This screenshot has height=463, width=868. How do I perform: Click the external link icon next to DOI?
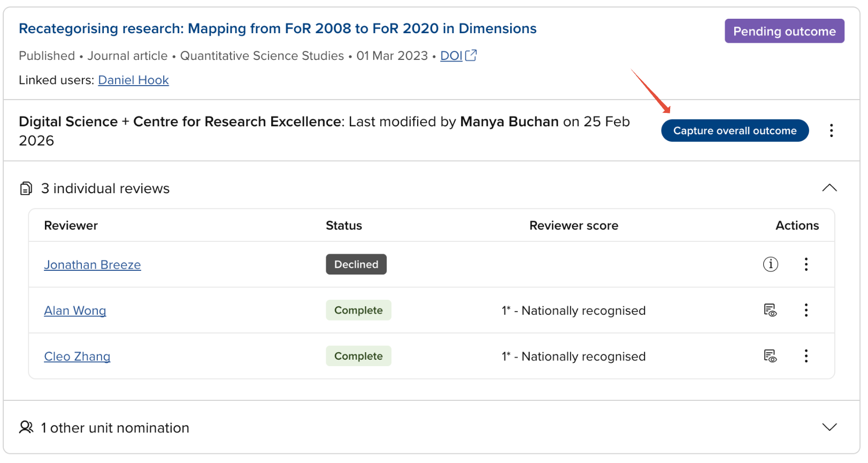tap(471, 55)
